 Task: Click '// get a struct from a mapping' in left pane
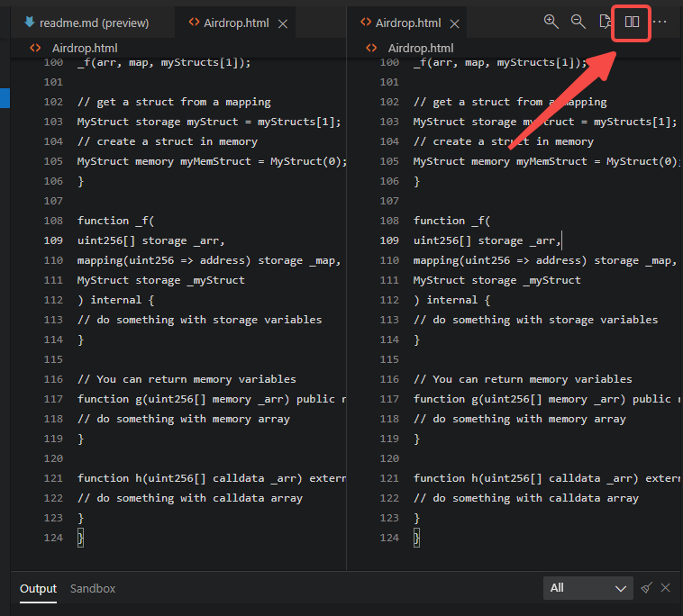pos(174,102)
